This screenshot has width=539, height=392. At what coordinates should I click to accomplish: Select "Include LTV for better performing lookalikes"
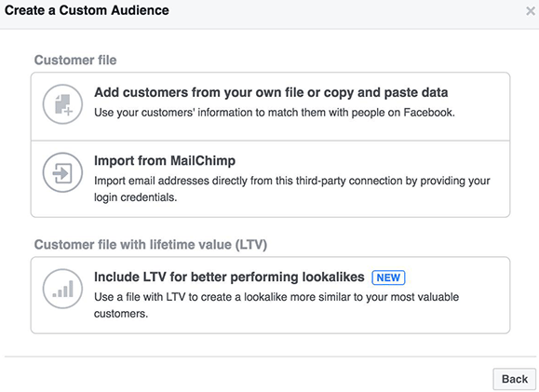(229, 277)
